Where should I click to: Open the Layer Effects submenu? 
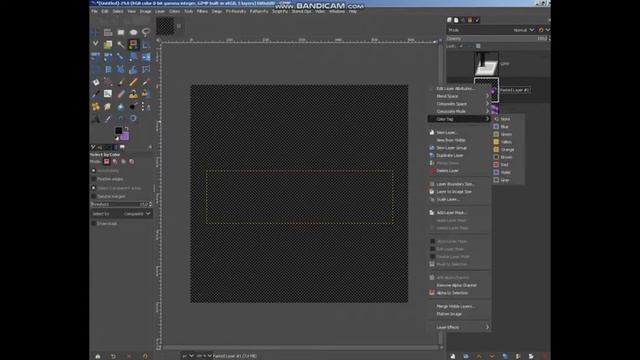(459, 327)
